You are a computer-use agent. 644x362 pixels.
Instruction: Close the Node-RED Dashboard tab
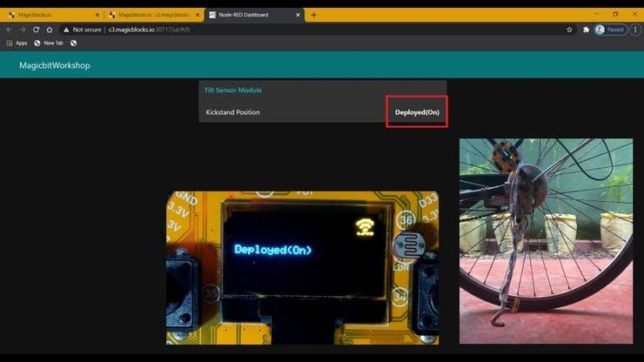tap(299, 15)
